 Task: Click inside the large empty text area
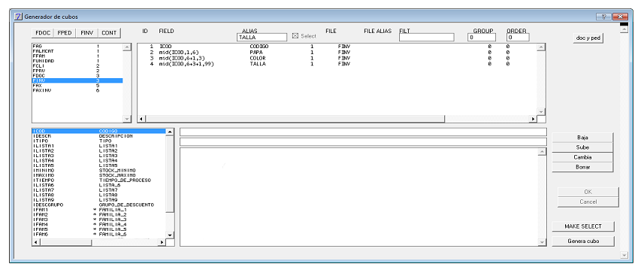coord(359,197)
